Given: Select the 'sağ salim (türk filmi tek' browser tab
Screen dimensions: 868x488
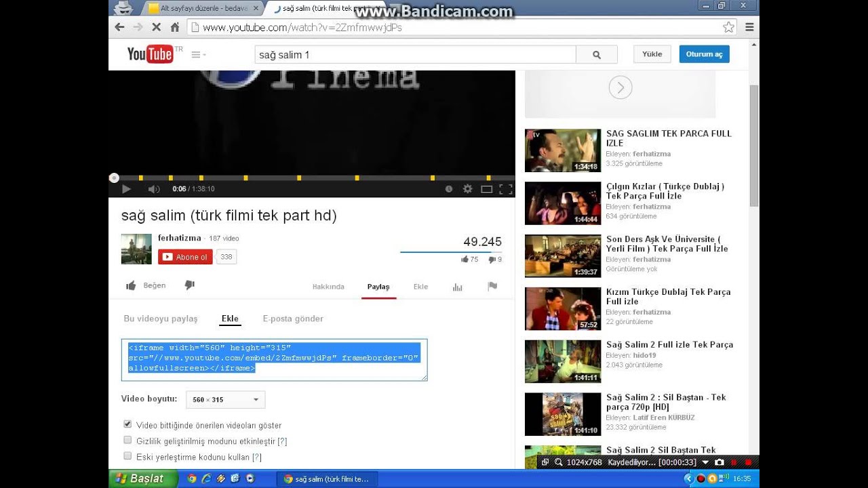Looking at the screenshot, I should (x=324, y=8).
